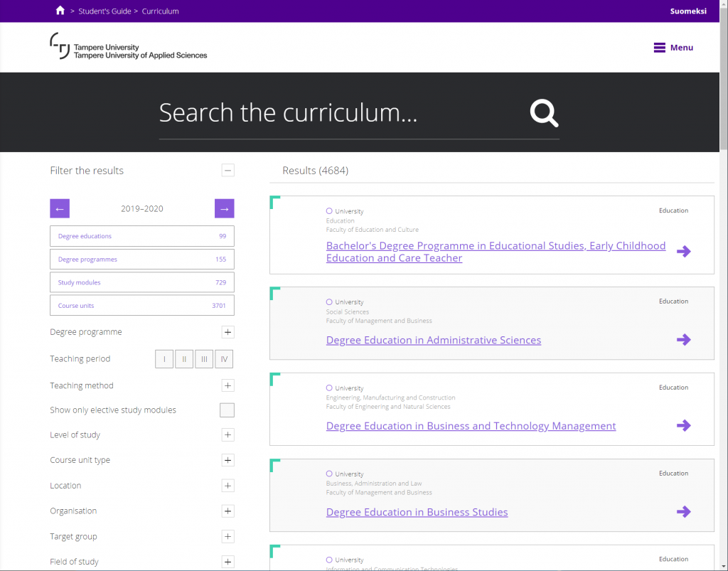Click arrow beside Business and Technology Management
Screen dimensions: 728x571
[683, 426]
